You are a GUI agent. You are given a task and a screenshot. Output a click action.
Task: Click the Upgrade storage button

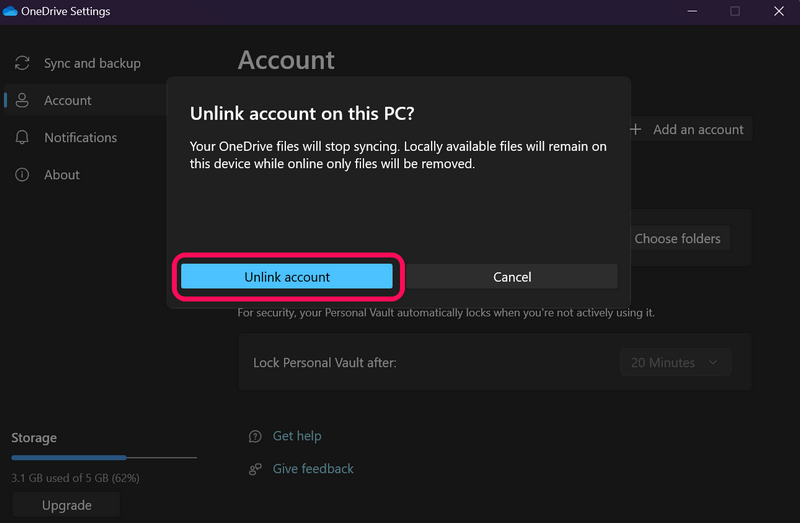[x=66, y=505]
